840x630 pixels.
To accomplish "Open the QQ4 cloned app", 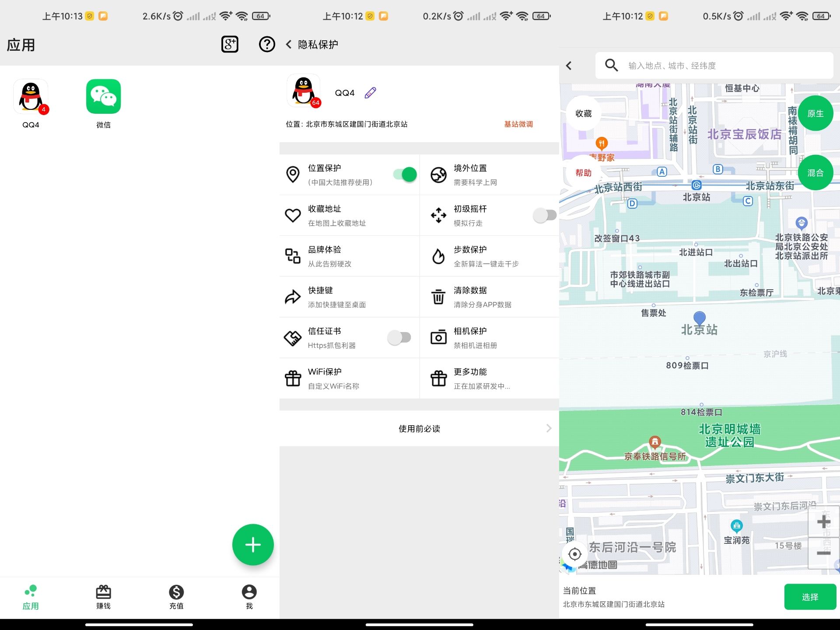I will click(x=31, y=96).
